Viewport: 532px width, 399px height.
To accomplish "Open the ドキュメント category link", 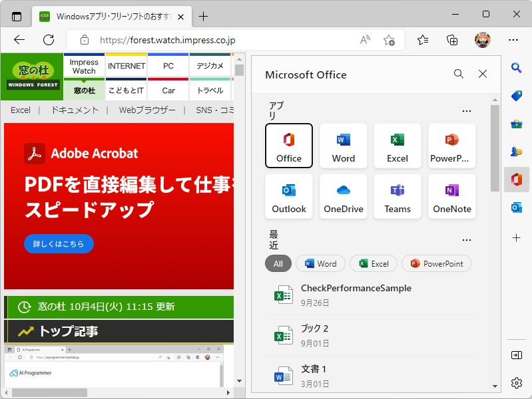I will [x=75, y=110].
